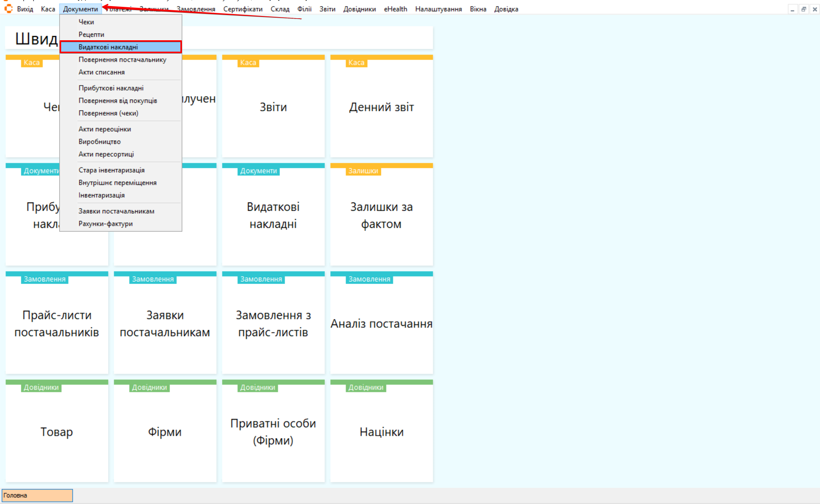Open the Денний звіт tile
Screen dimensions: 820x504
click(x=381, y=107)
